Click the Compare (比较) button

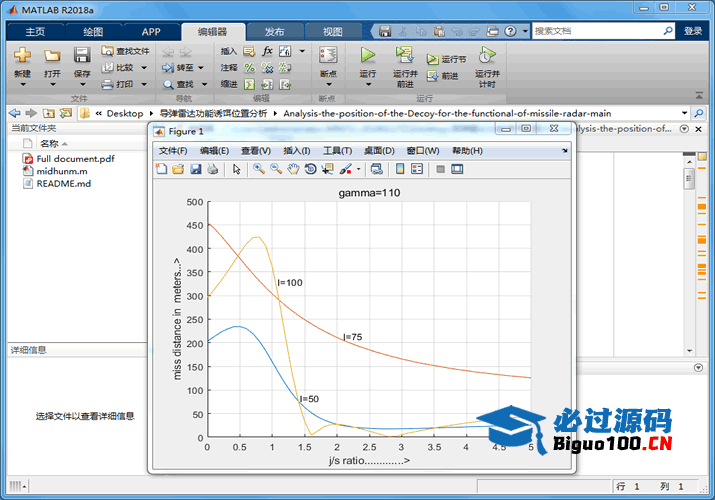(118, 67)
